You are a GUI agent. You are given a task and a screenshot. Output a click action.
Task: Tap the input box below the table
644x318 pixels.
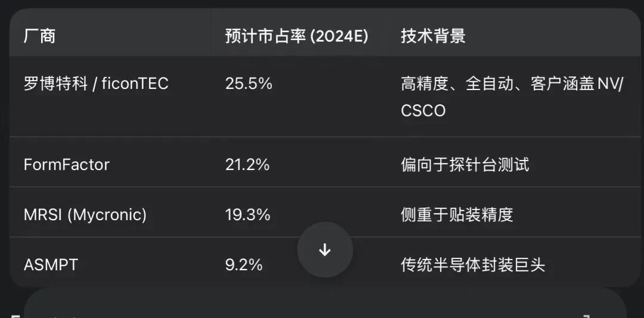pyautogui.click(x=325, y=303)
